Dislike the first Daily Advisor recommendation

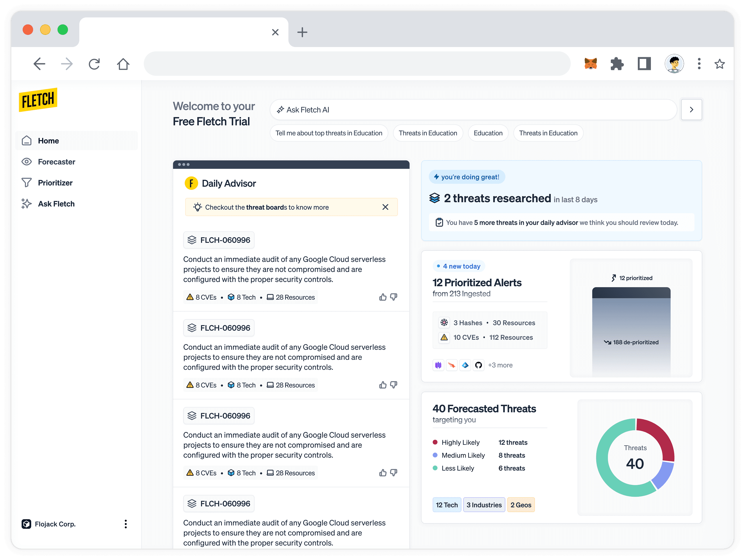coord(394,297)
